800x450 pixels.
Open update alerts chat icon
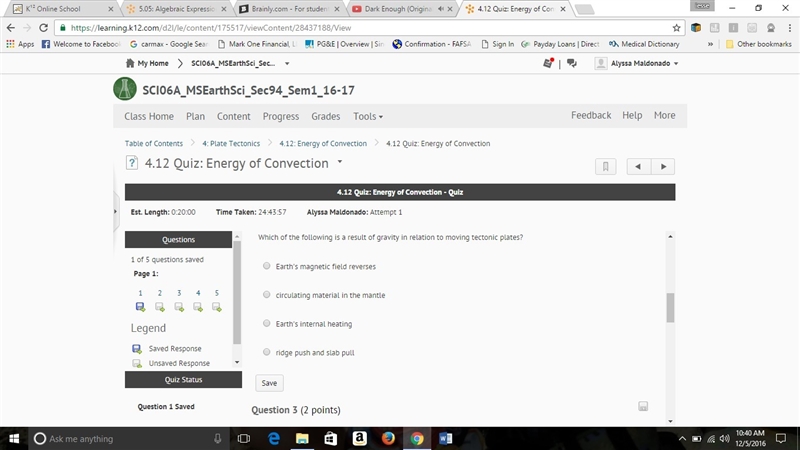pyautogui.click(x=571, y=63)
